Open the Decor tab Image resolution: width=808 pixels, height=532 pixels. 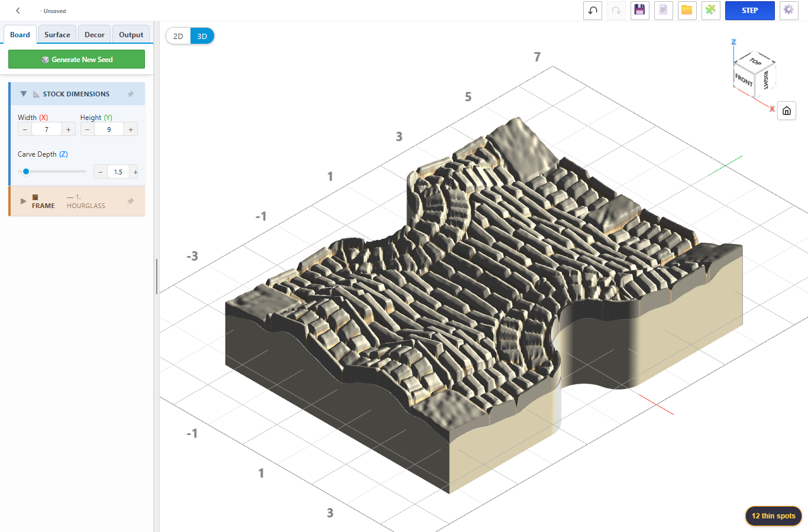click(95, 34)
